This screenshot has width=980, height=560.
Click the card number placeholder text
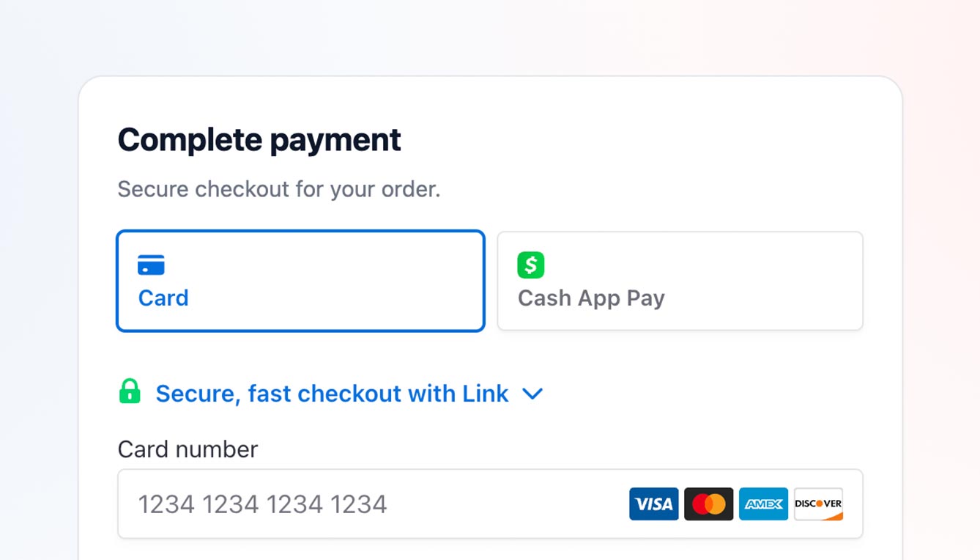(x=262, y=504)
